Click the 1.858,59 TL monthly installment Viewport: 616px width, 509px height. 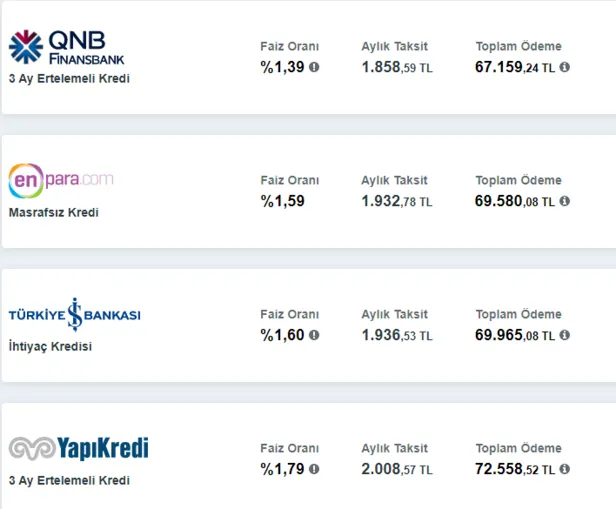click(397, 67)
